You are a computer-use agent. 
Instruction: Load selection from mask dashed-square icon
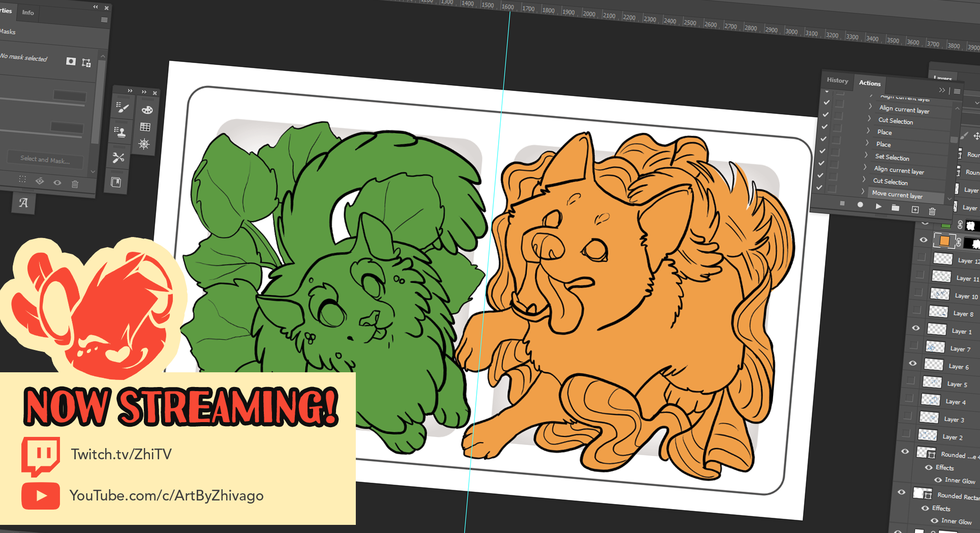click(x=22, y=179)
